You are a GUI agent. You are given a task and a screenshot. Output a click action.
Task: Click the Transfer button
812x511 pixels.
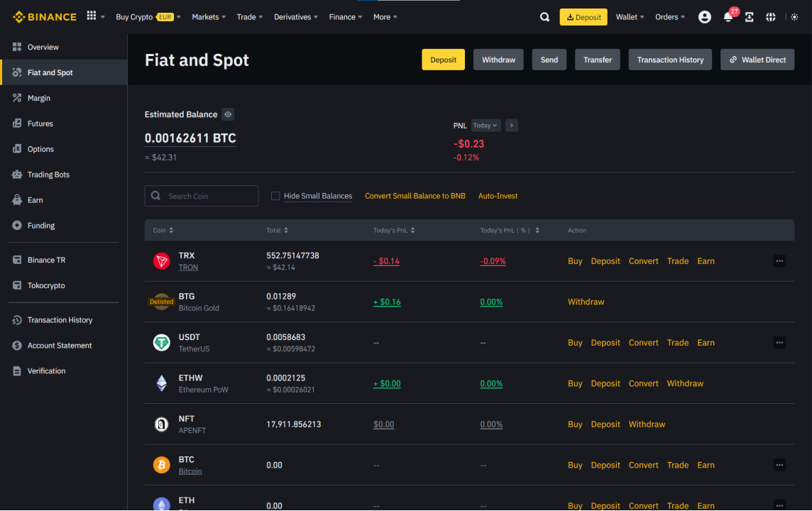click(x=598, y=60)
